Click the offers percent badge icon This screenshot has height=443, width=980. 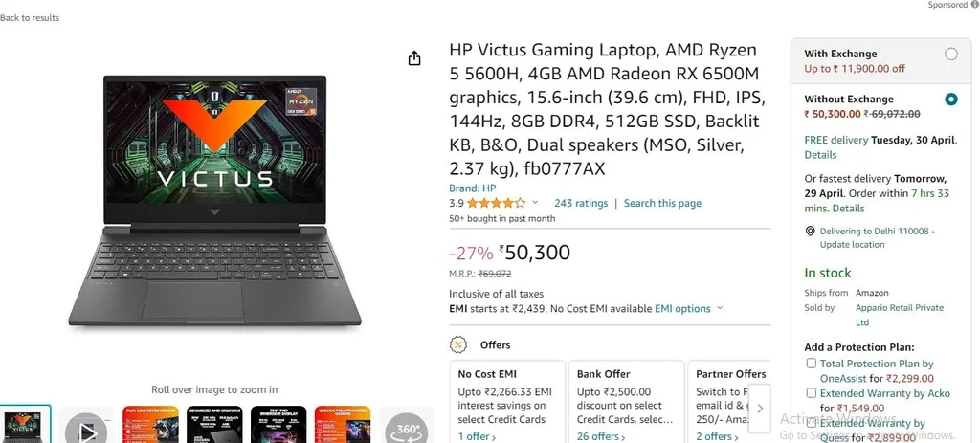click(x=458, y=344)
